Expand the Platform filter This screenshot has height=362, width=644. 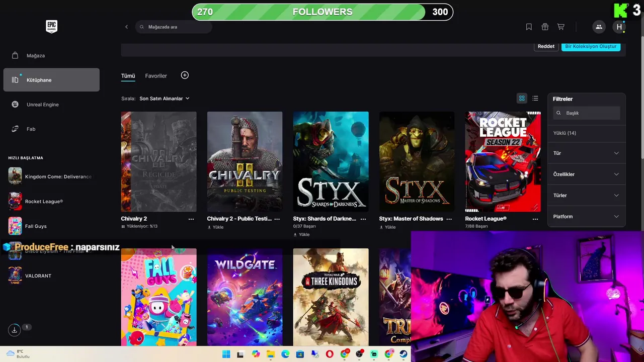[x=586, y=216]
